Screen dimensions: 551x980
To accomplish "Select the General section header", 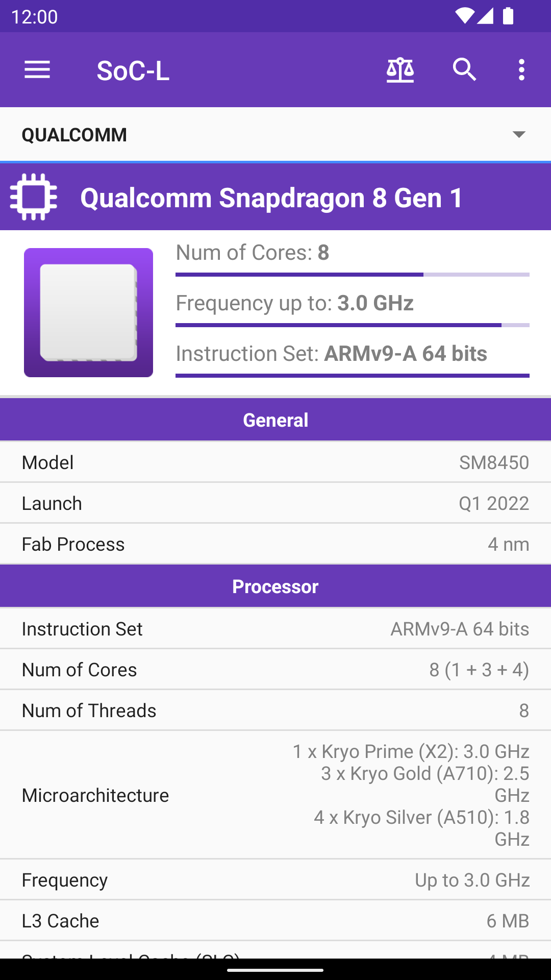I will coord(275,420).
